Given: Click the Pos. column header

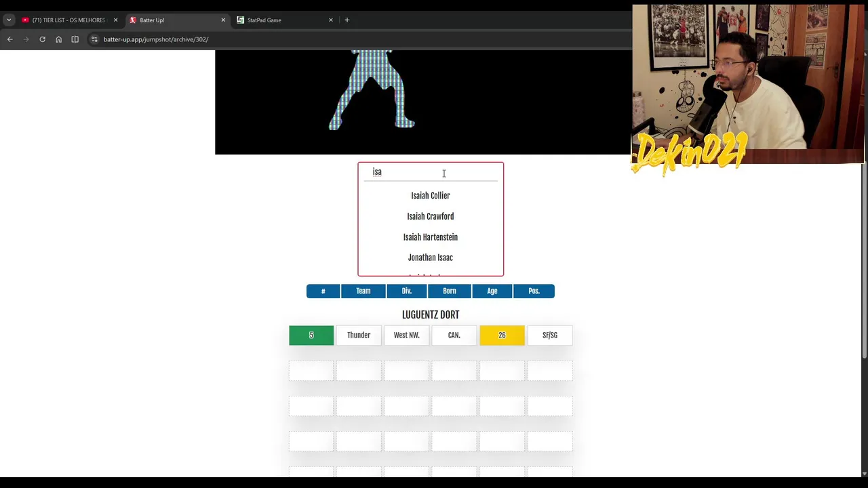Looking at the screenshot, I should pyautogui.click(x=534, y=291).
